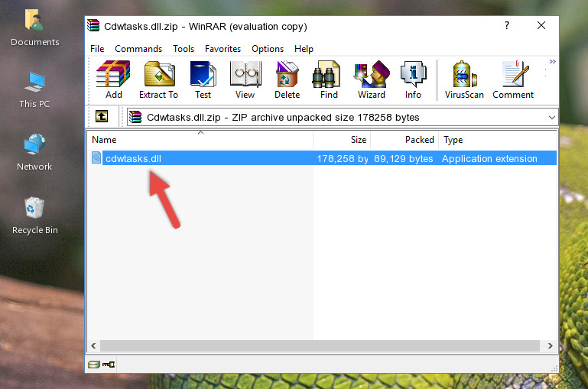This screenshot has width=588, height=389.
Task: Select the Network desktop icon
Action: (x=34, y=152)
